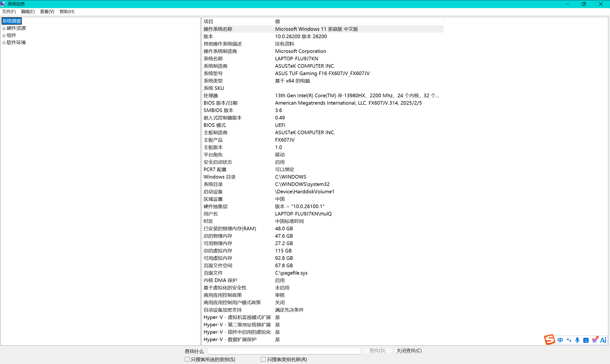Enable 只搜索所选的类别 checkbox
The width and height of the screenshot is (610, 364).
click(187, 359)
